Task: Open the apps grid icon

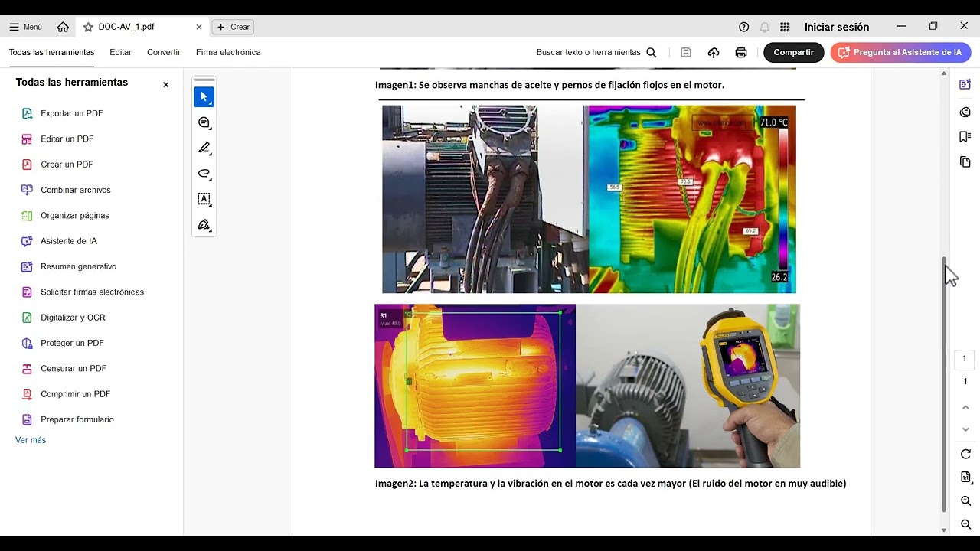Action: [785, 27]
